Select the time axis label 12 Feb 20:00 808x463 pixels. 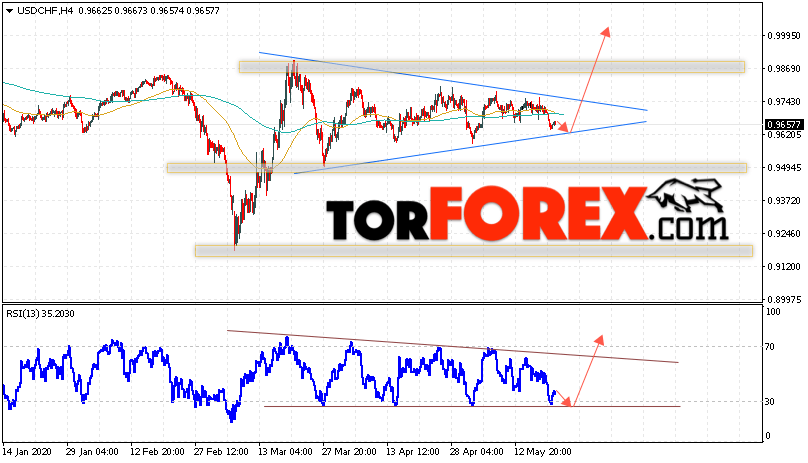[157, 452]
